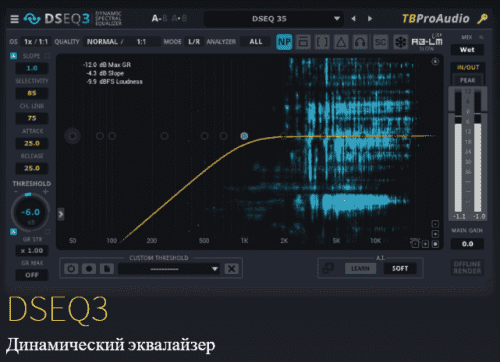Toggle the GR STR enable checkbox
Viewport: 500px width, 362px height.
click(13, 231)
